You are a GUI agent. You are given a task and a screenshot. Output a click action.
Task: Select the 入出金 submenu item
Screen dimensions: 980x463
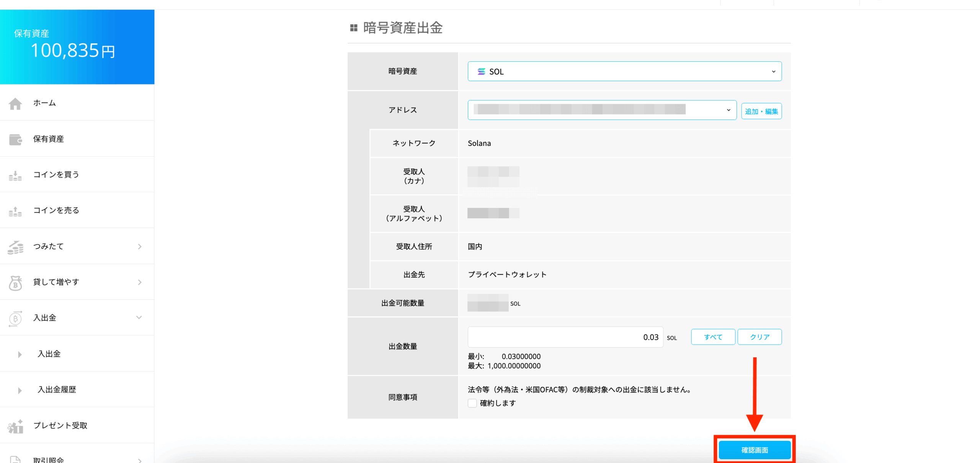pyautogui.click(x=49, y=354)
